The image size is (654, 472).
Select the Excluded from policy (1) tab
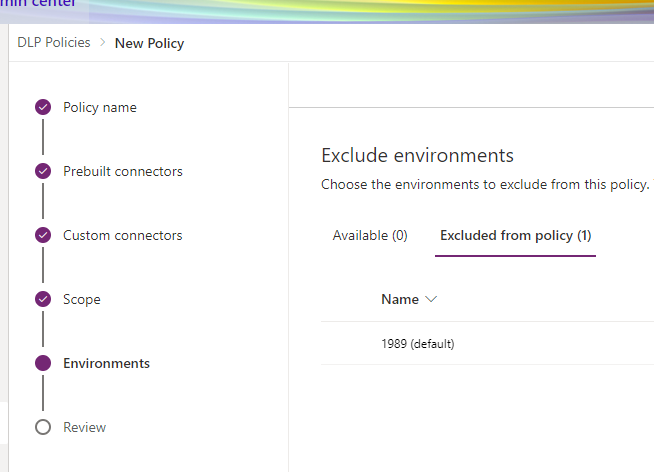[515, 235]
